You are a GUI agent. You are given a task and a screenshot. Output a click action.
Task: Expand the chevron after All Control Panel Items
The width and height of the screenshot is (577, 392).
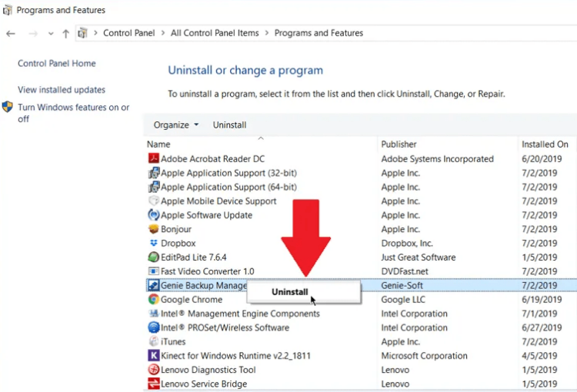point(267,33)
